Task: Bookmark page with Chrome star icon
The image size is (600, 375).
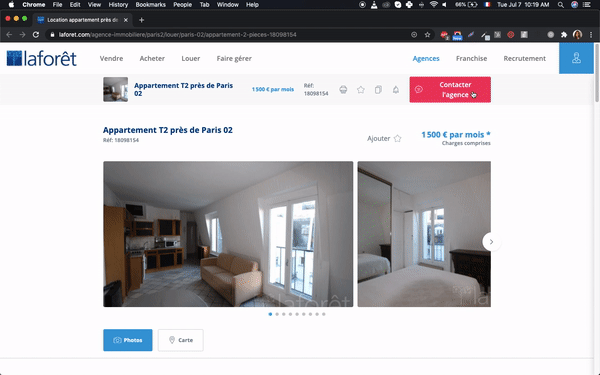Action: (427, 34)
